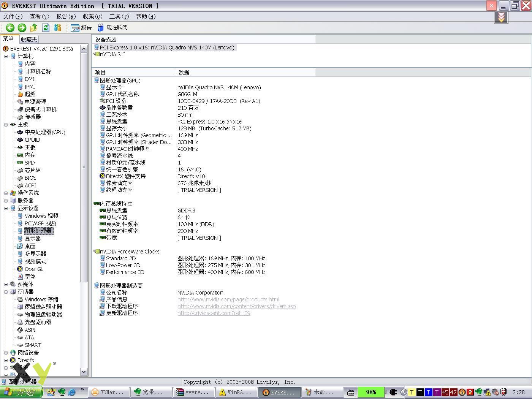Select PCI Express nVIDIA Quadro NVS 140M device
This screenshot has width=532, height=399.
[165, 47]
